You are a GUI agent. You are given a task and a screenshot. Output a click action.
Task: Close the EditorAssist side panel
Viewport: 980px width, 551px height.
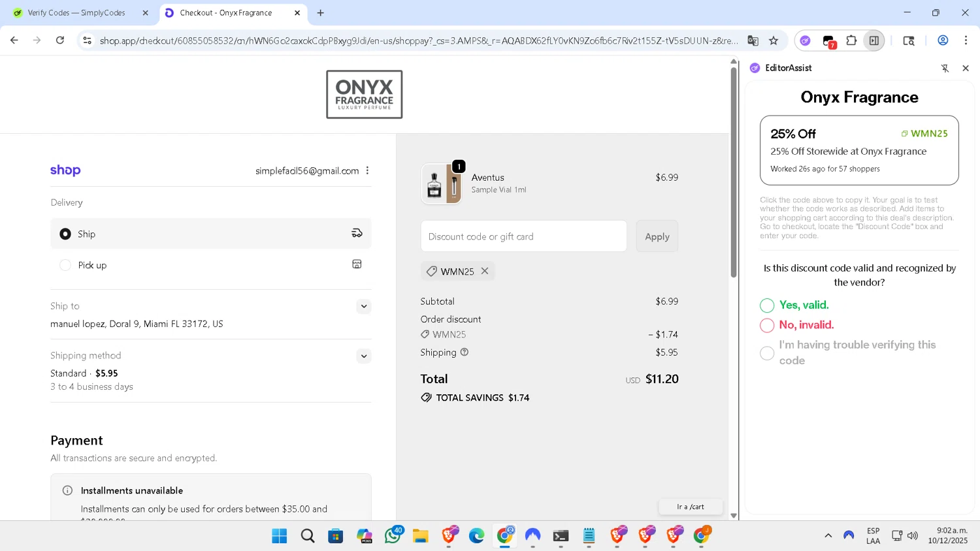(x=966, y=68)
